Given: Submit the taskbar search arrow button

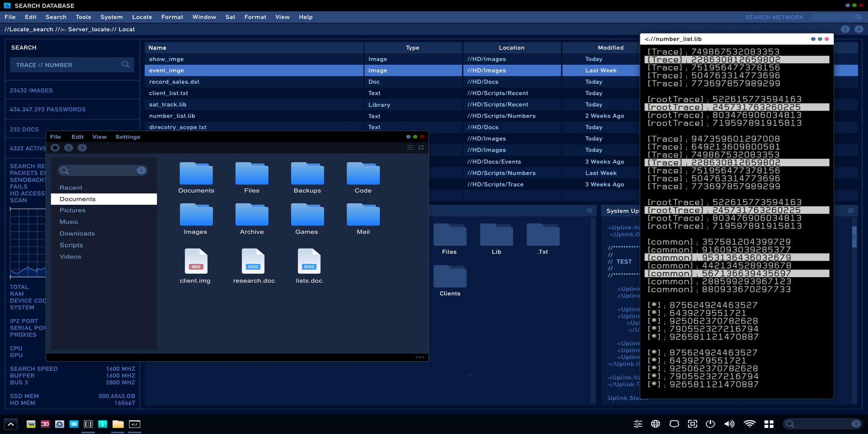Looking at the screenshot, I should point(856,424).
